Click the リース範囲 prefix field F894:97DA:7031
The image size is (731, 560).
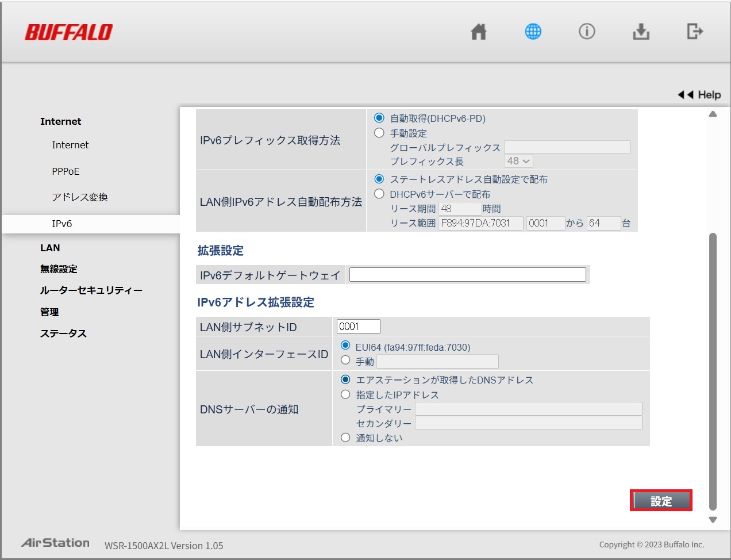click(481, 223)
